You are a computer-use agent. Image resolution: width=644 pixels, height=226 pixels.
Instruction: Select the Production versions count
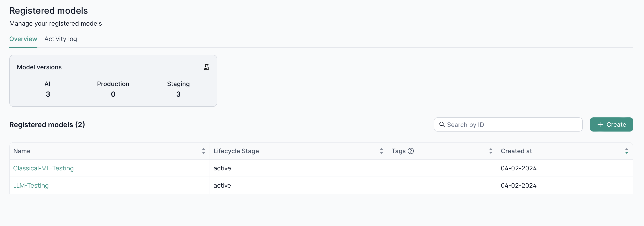113,94
